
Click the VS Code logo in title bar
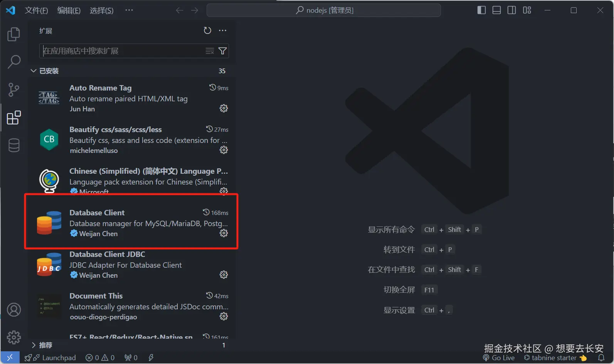coord(10,10)
